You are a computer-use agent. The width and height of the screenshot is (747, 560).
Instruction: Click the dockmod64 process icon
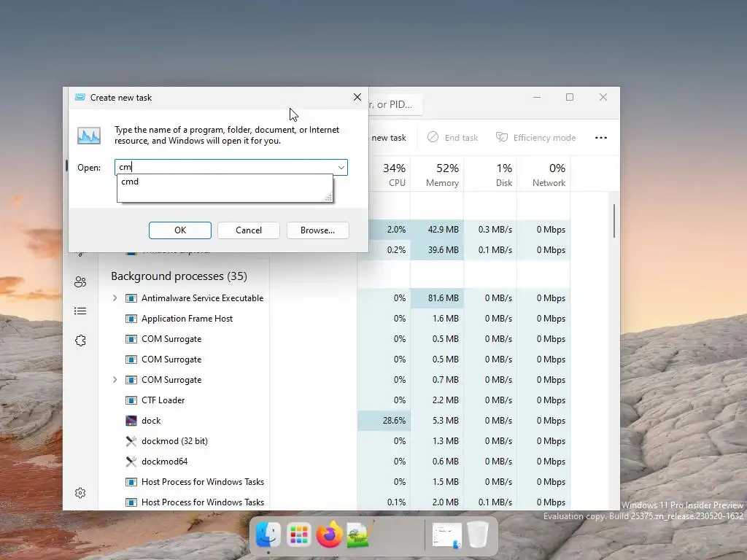[x=131, y=462]
